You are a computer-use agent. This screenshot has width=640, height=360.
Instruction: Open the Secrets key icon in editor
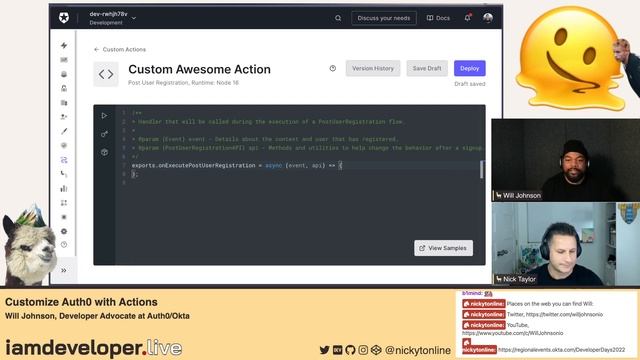(x=104, y=134)
